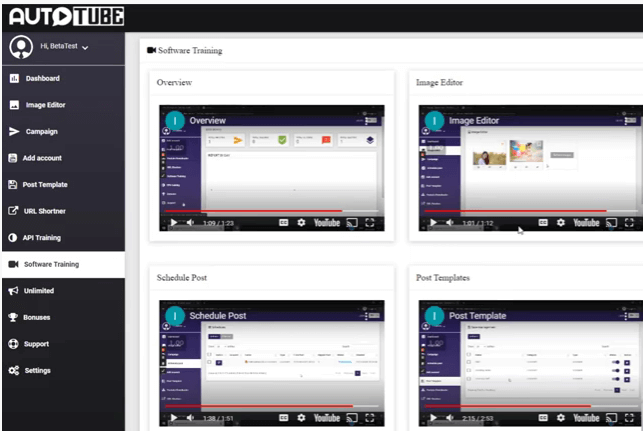Click the API Training half-circle icon
The image size is (643, 431).
coord(13,237)
